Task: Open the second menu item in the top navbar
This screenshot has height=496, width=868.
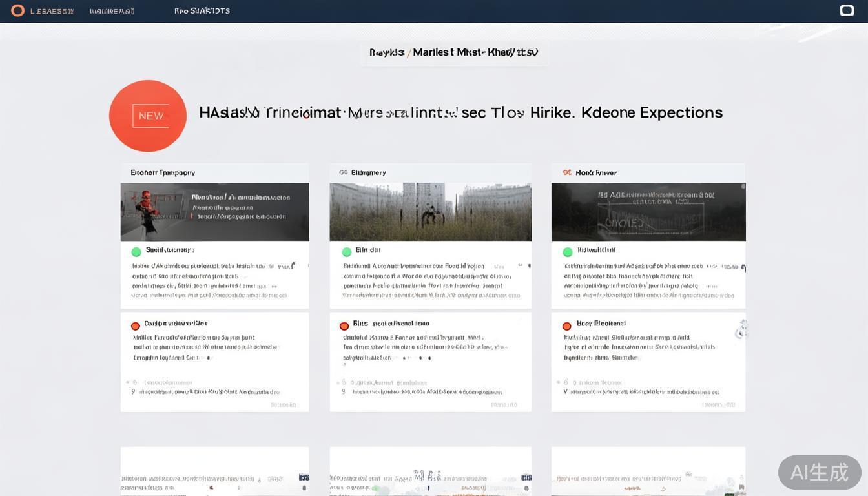Action: pyautogui.click(x=112, y=11)
